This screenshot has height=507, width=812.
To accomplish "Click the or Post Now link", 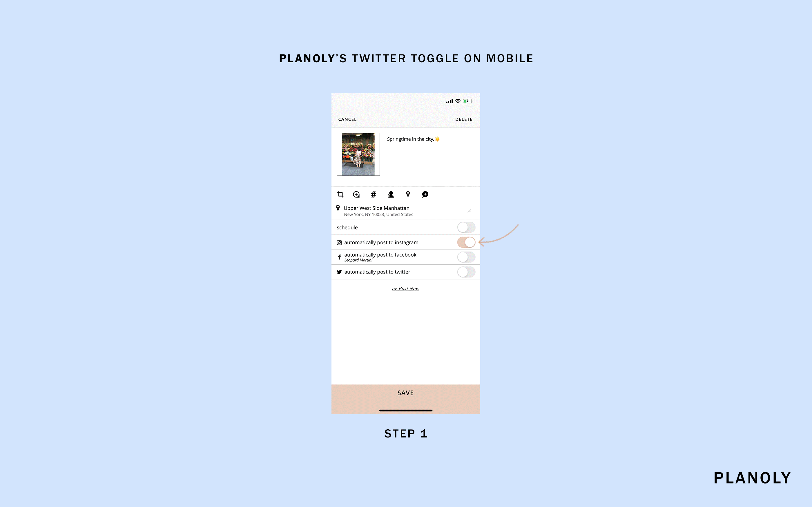I will pos(405,288).
